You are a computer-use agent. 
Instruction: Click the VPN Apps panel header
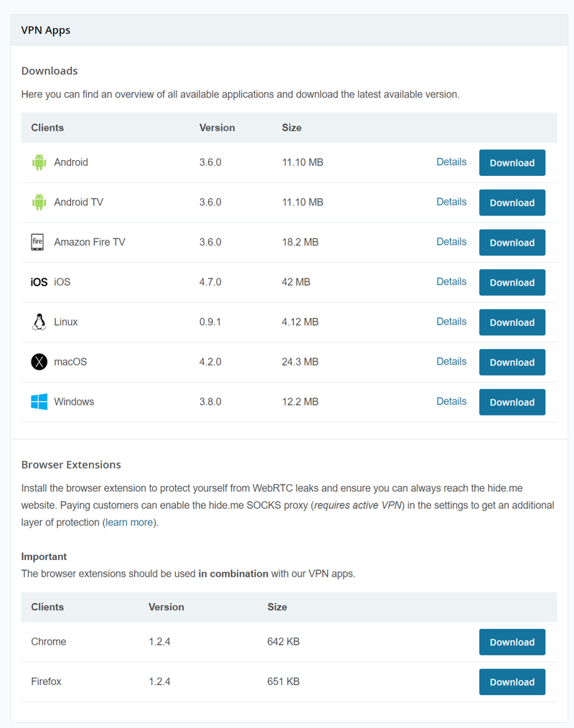pos(289,30)
